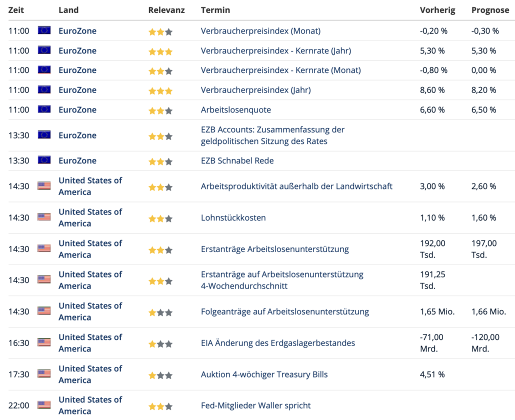Viewport: 515px width, 420px height.
Task: Click the Zeit column header
Action: pyautogui.click(x=16, y=10)
